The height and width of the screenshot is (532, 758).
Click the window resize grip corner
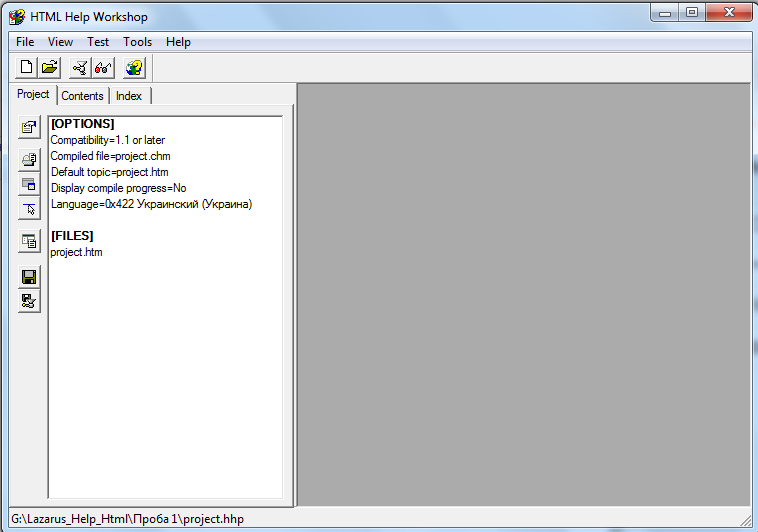coord(746,520)
